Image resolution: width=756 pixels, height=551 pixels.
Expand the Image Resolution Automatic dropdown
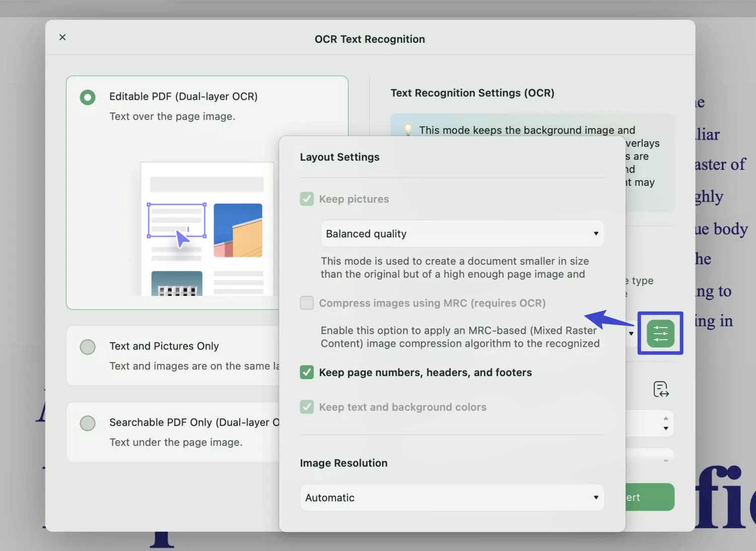[452, 498]
